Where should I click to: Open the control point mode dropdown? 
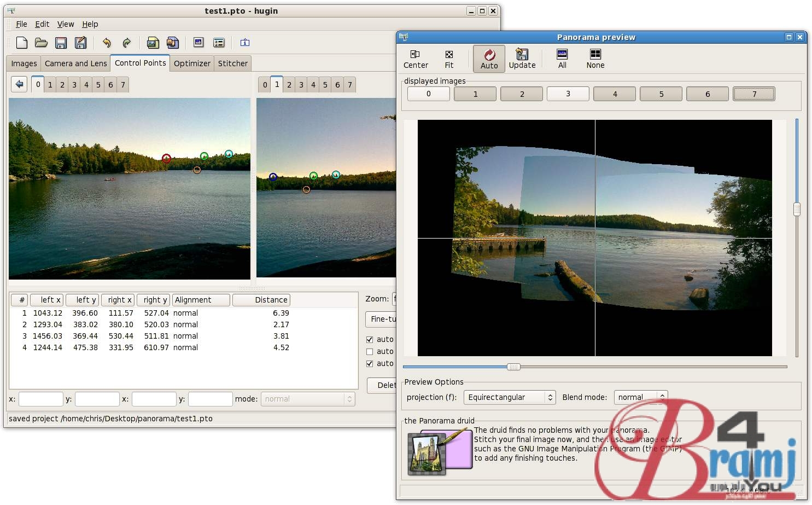(x=308, y=399)
